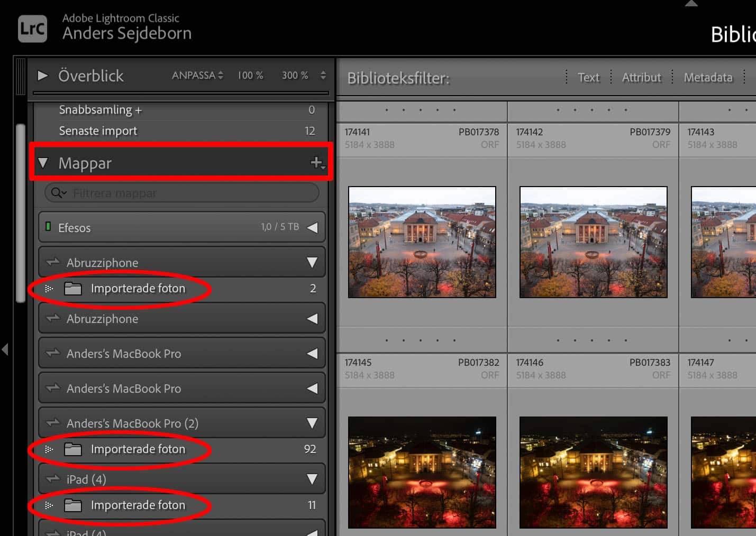Expand the Överblick navigator panel
Screen dimensions: 756x536
coord(43,76)
